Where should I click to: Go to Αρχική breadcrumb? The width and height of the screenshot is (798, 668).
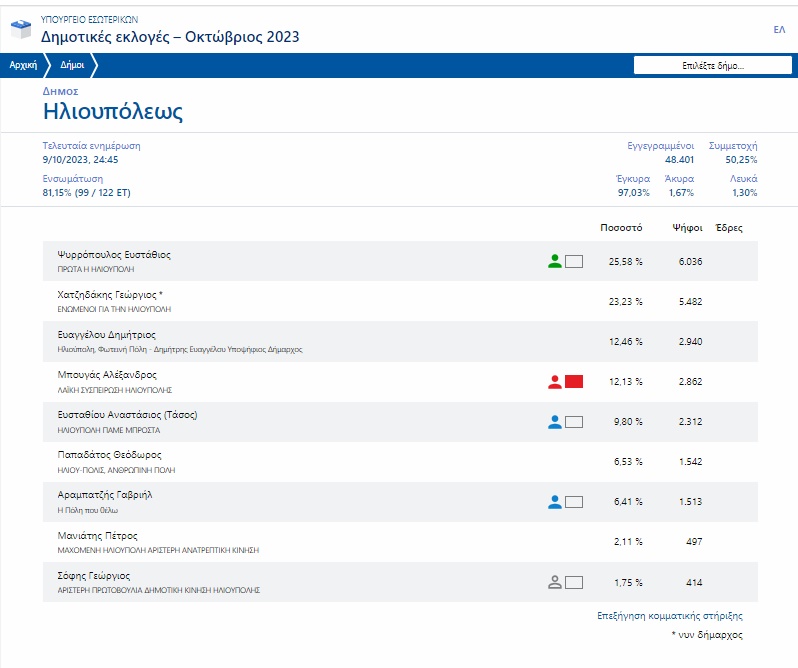[x=23, y=65]
